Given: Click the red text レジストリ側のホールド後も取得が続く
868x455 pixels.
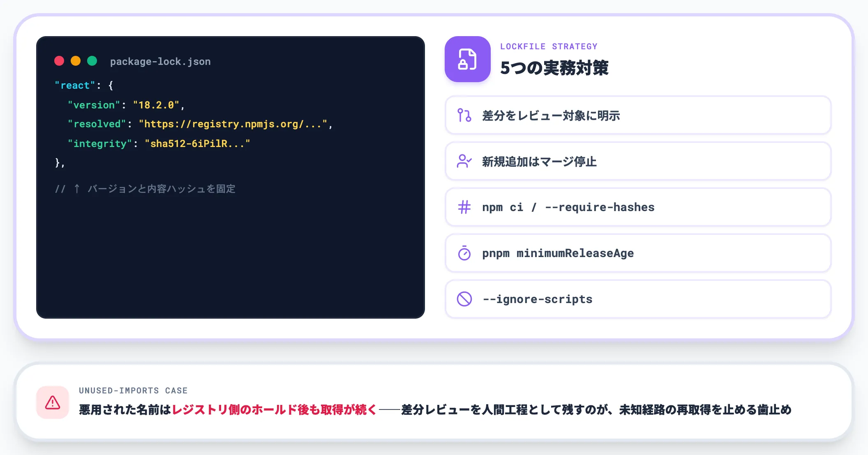Looking at the screenshot, I should [274, 409].
